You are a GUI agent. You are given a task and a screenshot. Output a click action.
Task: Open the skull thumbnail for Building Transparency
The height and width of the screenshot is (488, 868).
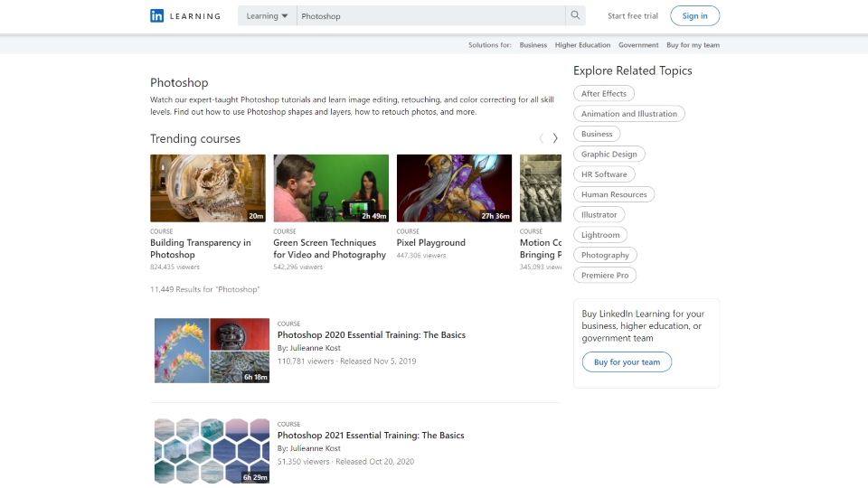click(x=208, y=188)
